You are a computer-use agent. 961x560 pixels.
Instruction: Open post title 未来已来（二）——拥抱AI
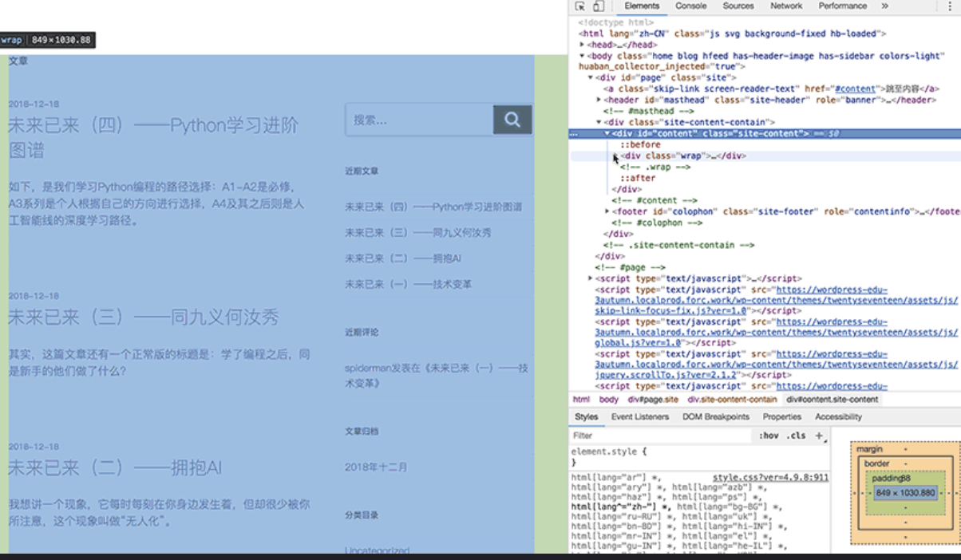[115, 467]
